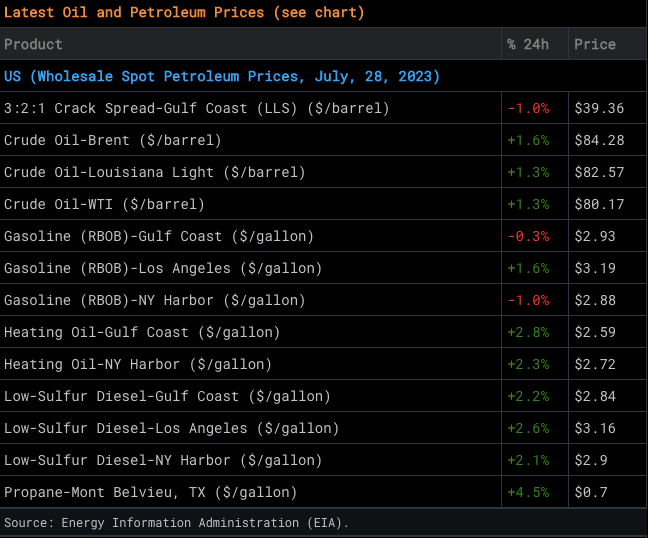This screenshot has height=538, width=648.
Task: Click the $3.19 Los Angeles gasoline price
Action: (595, 269)
